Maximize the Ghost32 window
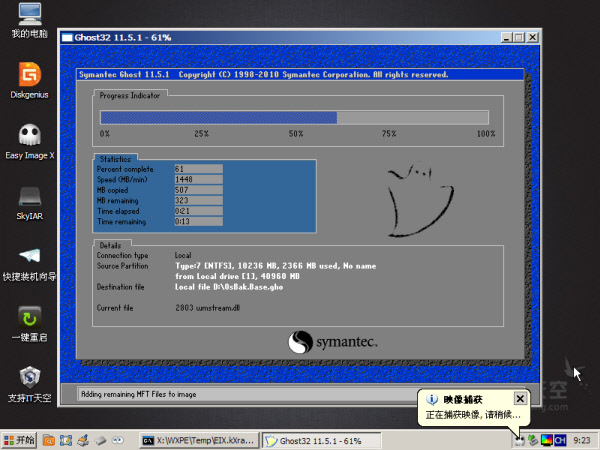 point(519,37)
